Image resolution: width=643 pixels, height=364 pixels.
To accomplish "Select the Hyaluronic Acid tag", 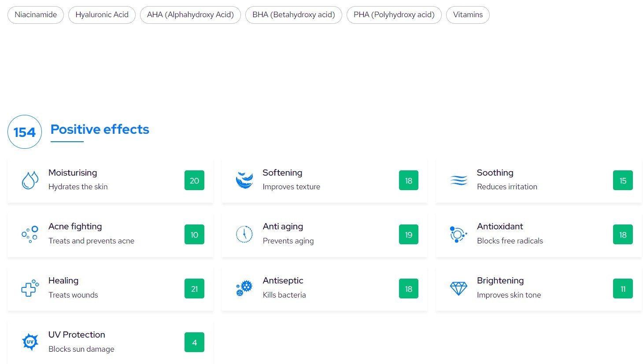I will 102,15.
